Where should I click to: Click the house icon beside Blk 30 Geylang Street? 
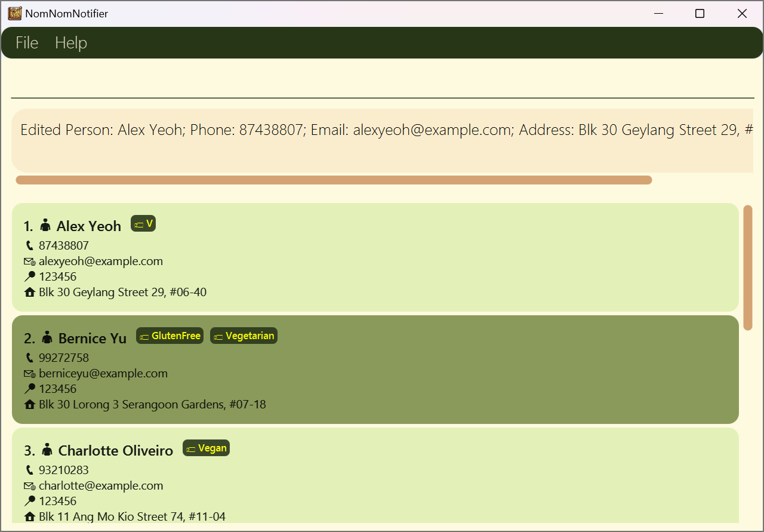pos(30,293)
